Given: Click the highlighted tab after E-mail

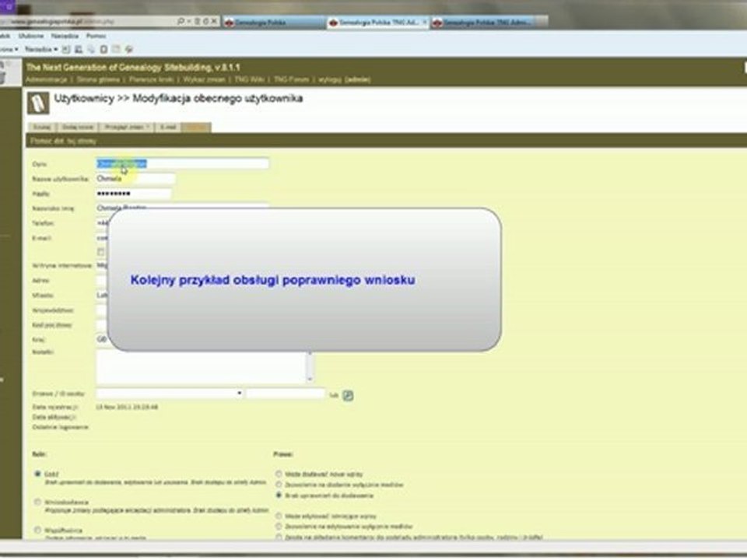Looking at the screenshot, I should [x=196, y=127].
